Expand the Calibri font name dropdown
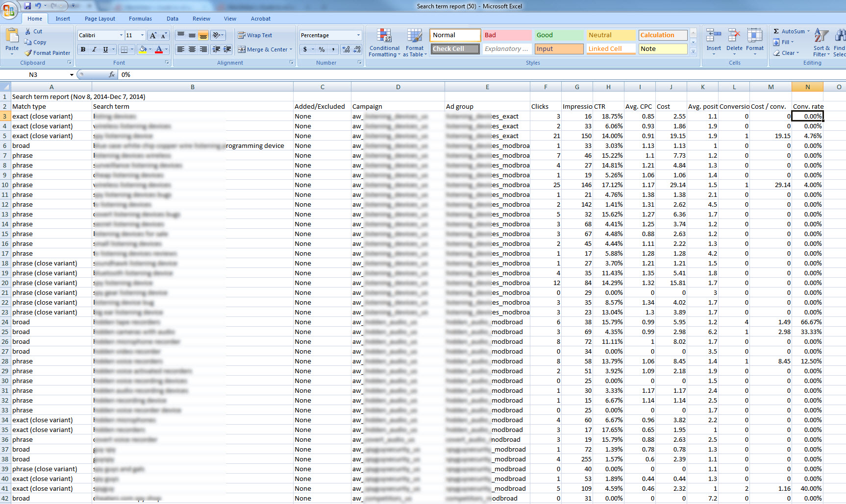 121,35
